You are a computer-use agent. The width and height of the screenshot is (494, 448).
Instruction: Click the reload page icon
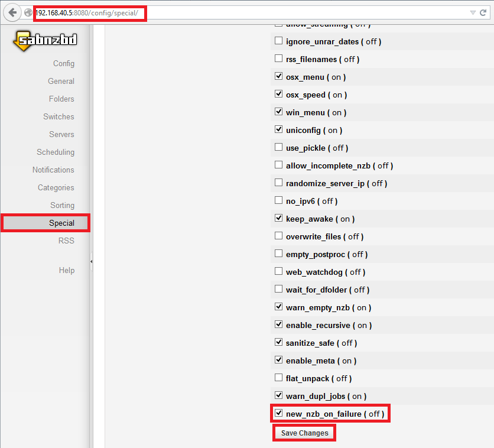(483, 12)
